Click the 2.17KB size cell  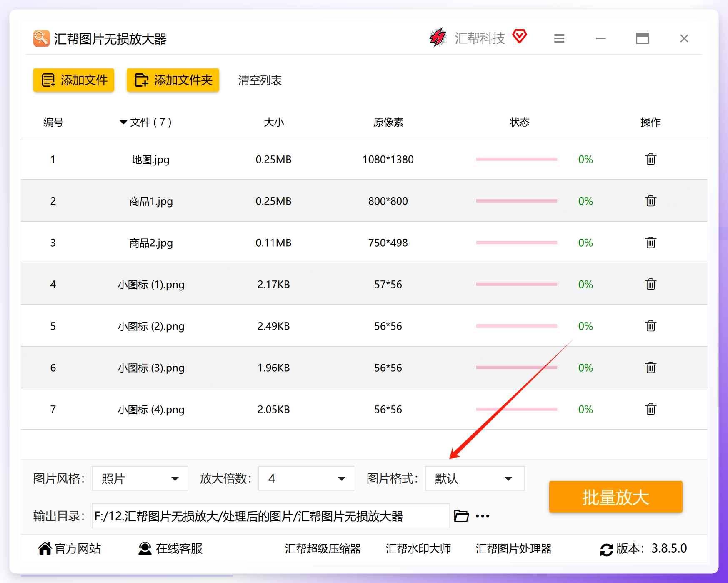[x=273, y=284]
